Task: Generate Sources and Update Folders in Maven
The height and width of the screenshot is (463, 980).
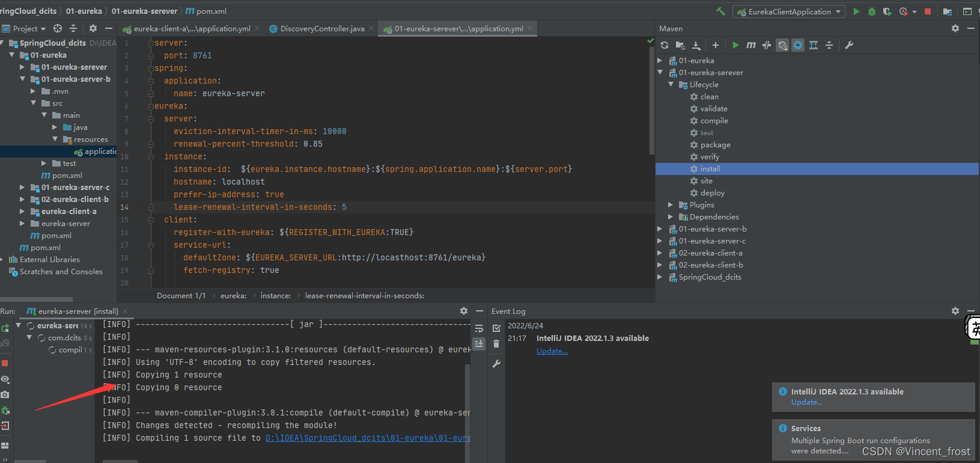Action: tap(680, 45)
